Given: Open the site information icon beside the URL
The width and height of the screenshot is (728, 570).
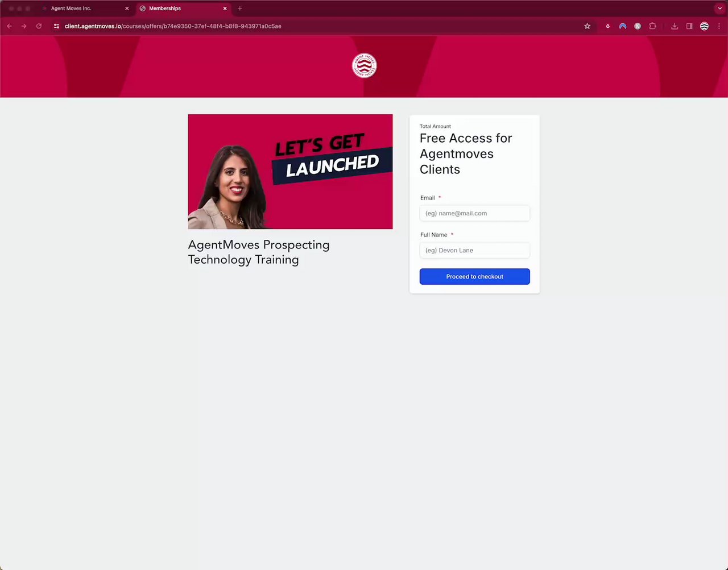Looking at the screenshot, I should click(56, 26).
